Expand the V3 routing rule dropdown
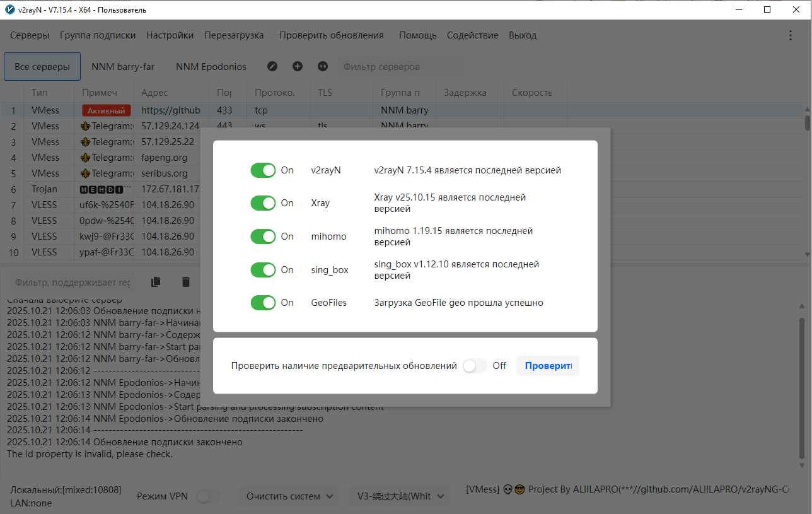Screen dimensions: 812x514 coord(400,496)
